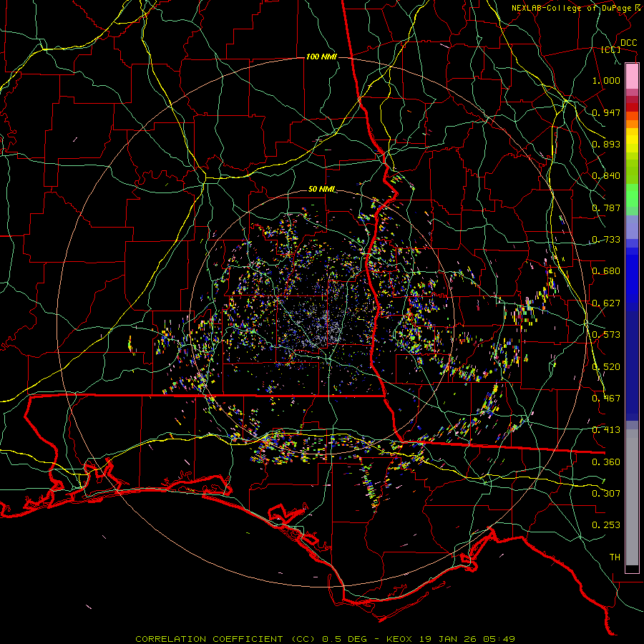
Task: Click the 0.947 scale value
Action: (x=606, y=112)
